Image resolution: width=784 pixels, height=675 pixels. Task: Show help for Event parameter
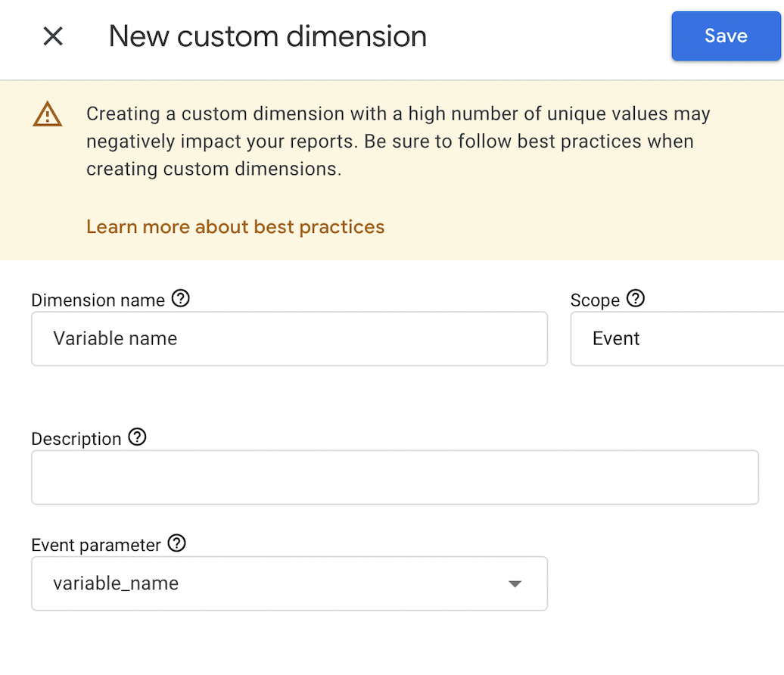(176, 543)
